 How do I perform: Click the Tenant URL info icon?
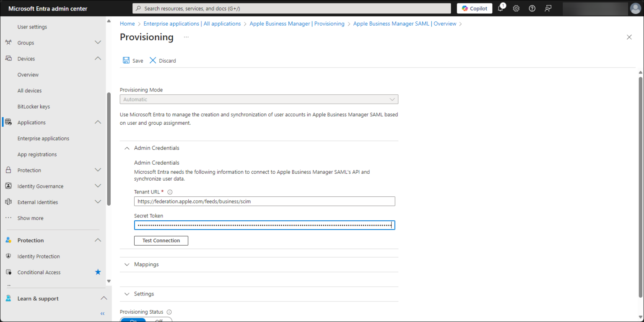pyautogui.click(x=170, y=192)
